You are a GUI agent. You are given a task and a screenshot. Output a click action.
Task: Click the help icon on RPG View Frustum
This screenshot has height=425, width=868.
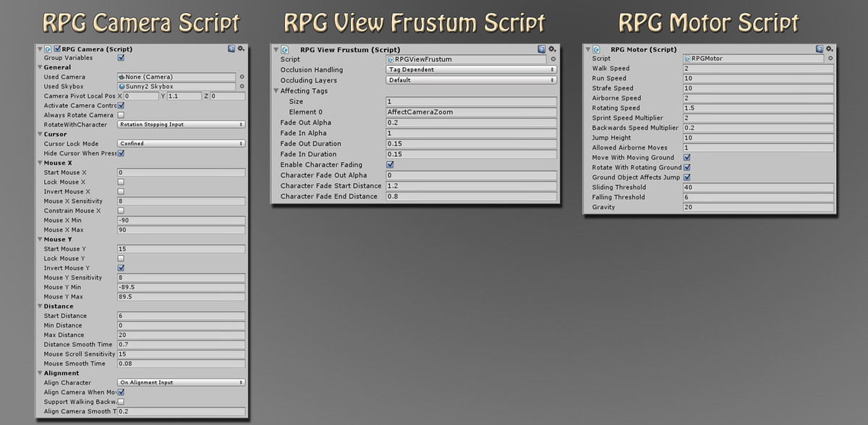541,49
